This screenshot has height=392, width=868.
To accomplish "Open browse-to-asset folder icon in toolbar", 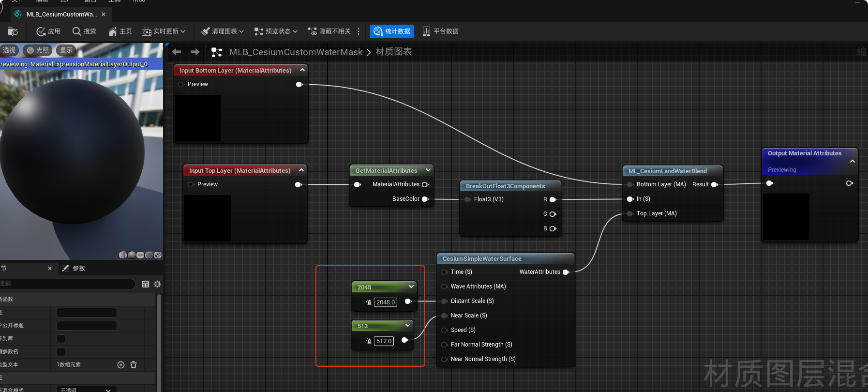I will pos(13,31).
